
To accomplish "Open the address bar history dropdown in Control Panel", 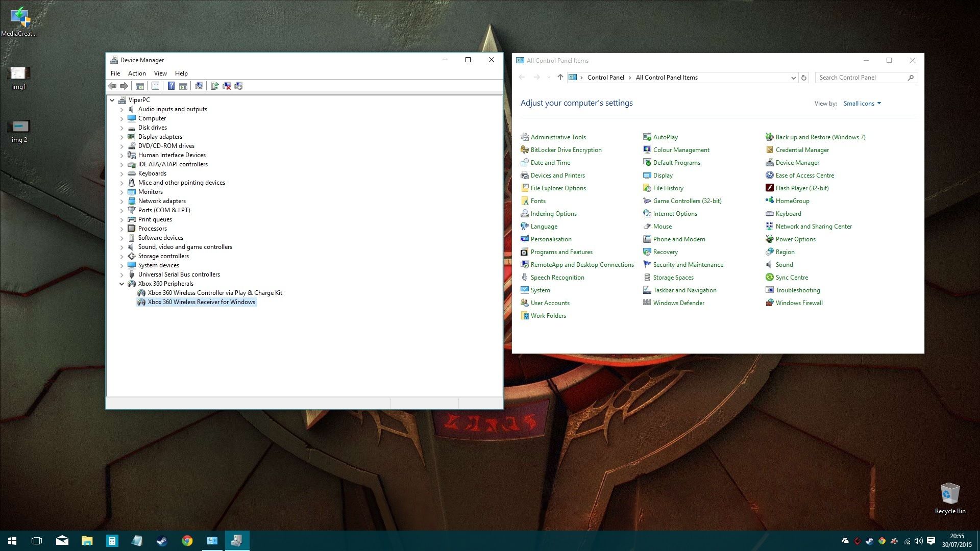I will [x=793, y=78].
